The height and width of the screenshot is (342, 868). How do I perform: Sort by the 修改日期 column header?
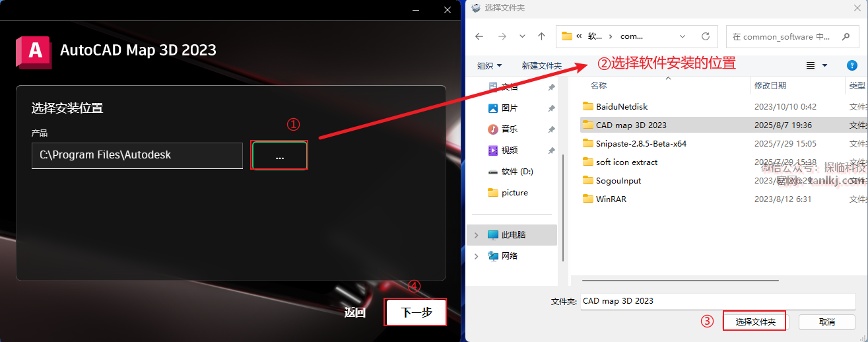[770, 86]
